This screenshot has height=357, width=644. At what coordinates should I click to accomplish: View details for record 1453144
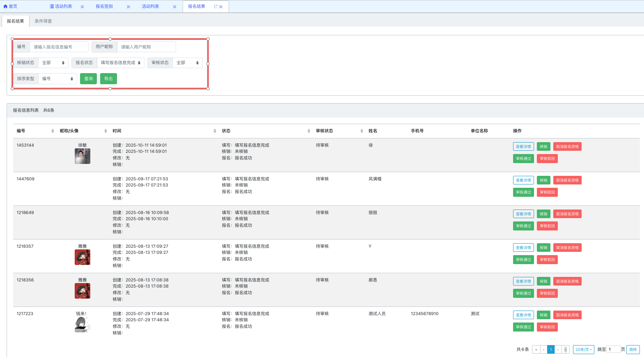click(523, 147)
